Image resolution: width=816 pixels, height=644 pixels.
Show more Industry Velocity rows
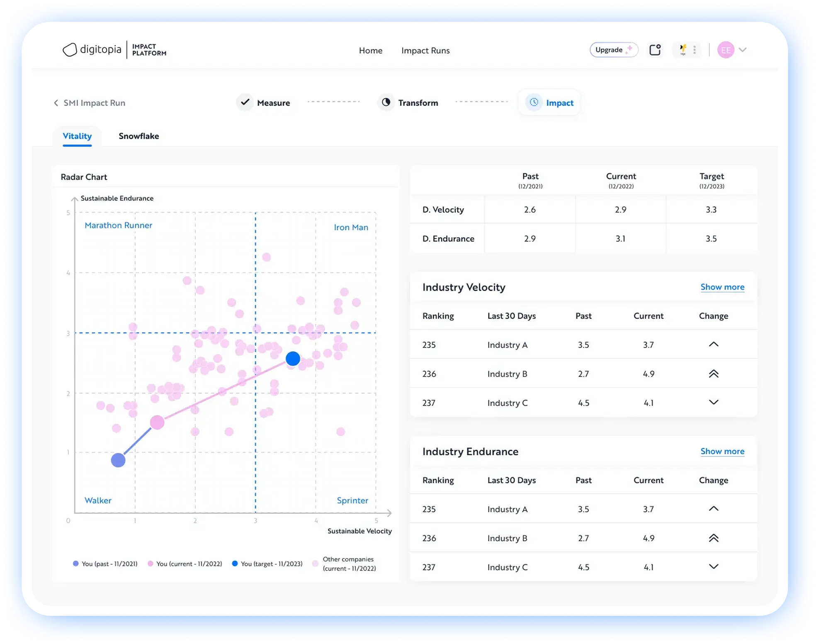(x=722, y=287)
